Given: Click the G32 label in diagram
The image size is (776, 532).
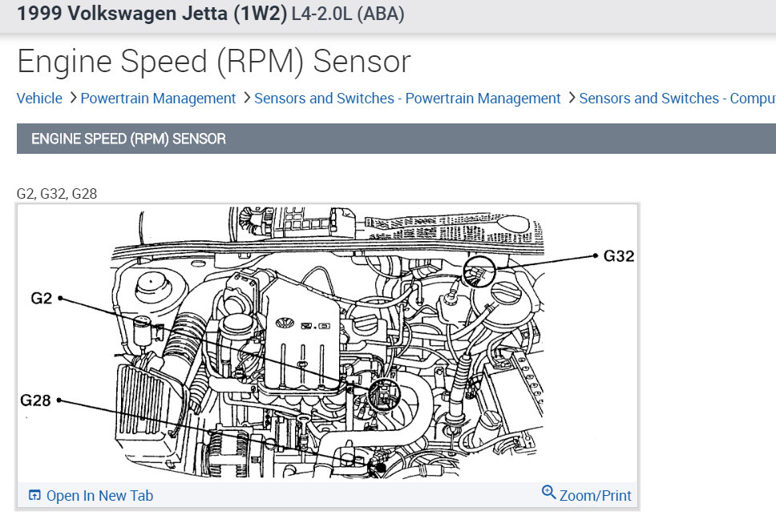Looking at the screenshot, I should pyautogui.click(x=619, y=256).
